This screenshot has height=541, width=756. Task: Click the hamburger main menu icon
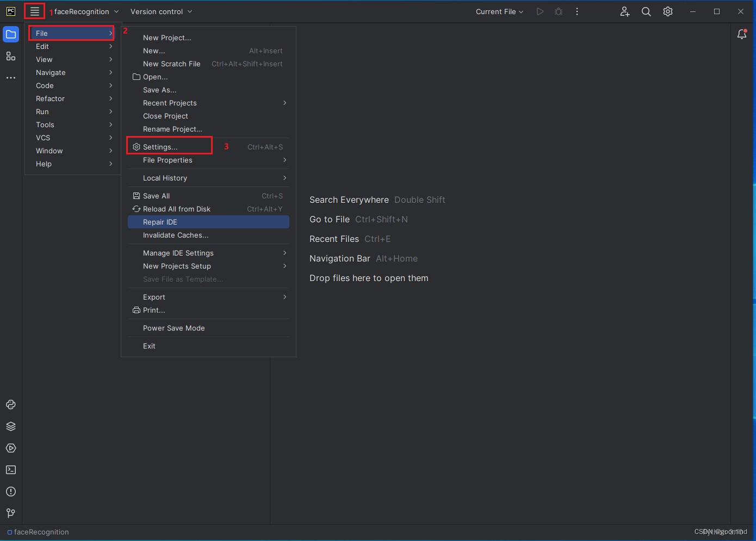point(35,11)
